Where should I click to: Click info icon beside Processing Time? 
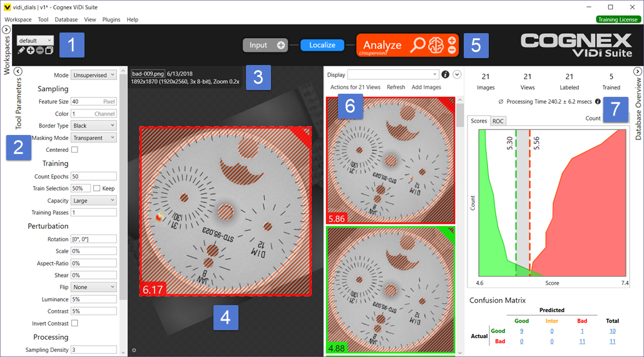point(598,101)
